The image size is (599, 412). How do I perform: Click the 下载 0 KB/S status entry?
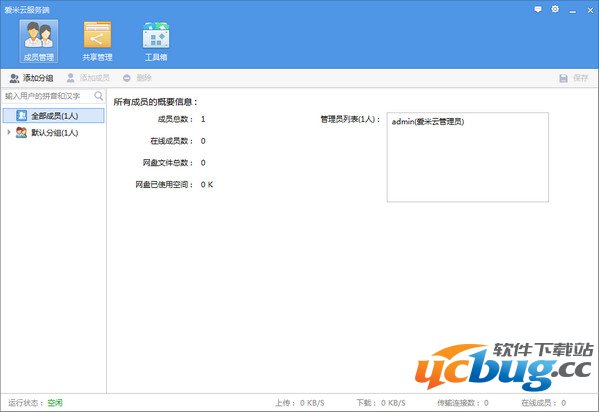pos(381,403)
